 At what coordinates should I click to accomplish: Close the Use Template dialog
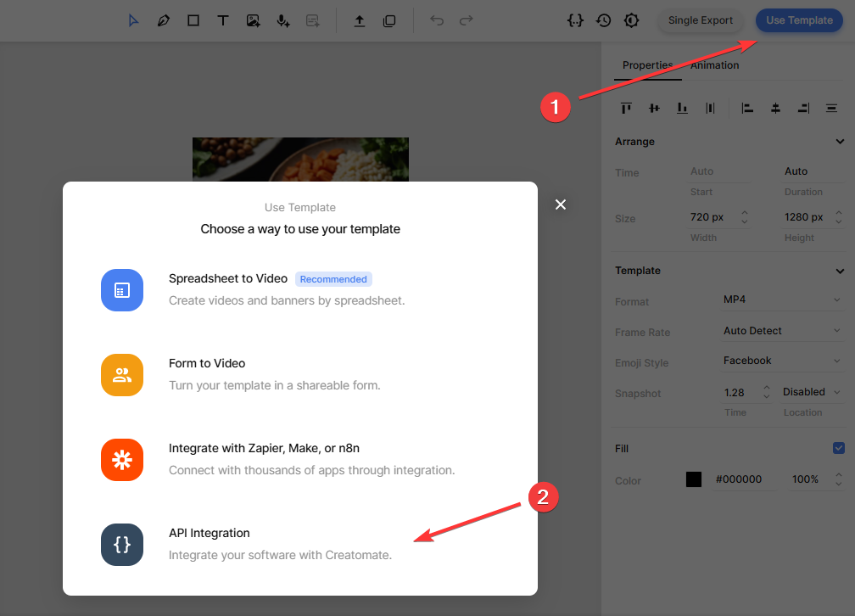[x=560, y=204]
